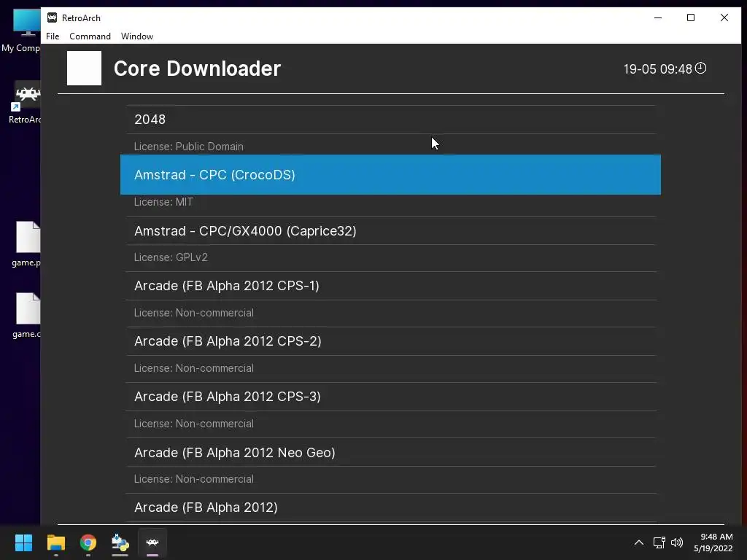Open the Windows Start menu
This screenshot has width=747, height=560.
coord(23,542)
